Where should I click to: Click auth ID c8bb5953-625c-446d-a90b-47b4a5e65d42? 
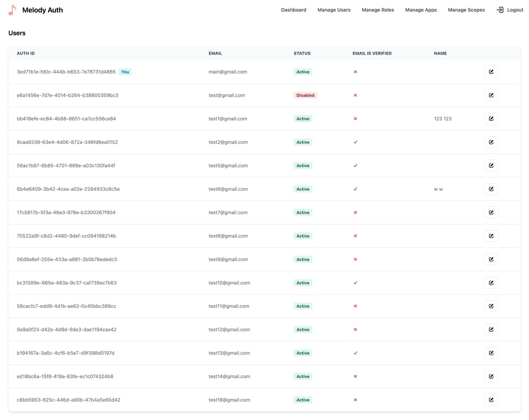pos(69,400)
